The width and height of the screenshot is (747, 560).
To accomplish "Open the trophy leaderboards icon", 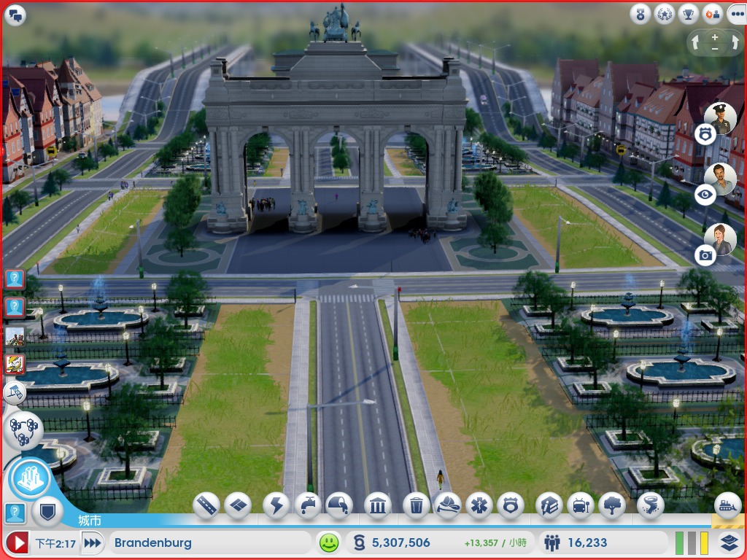I will pyautogui.click(x=688, y=15).
